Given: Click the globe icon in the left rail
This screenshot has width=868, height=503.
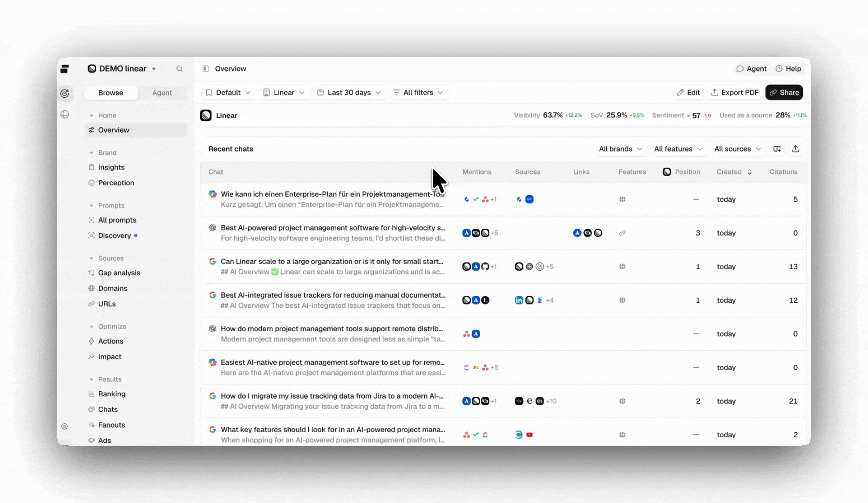Looking at the screenshot, I should pos(65,115).
